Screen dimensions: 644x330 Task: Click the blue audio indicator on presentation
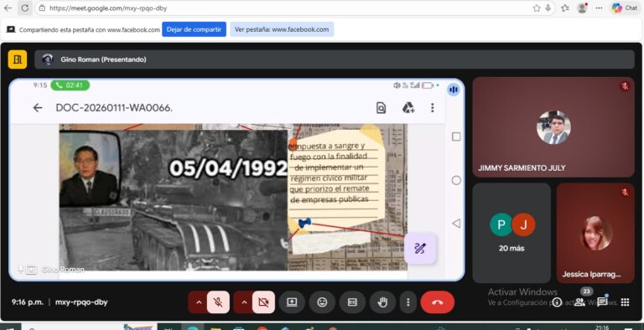(454, 90)
